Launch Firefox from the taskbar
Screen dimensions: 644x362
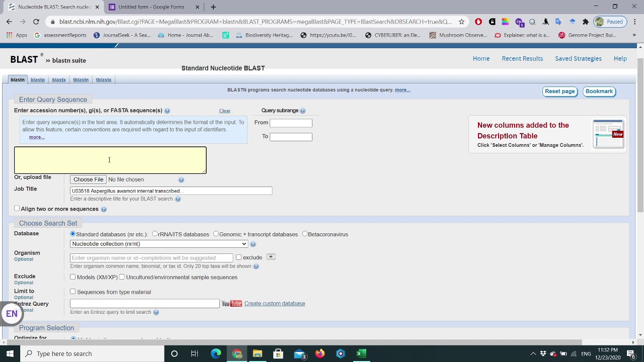coord(320,353)
